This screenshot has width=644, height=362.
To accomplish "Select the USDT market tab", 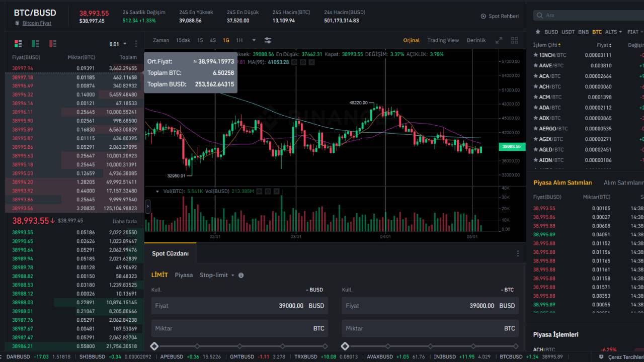I will [x=568, y=32].
